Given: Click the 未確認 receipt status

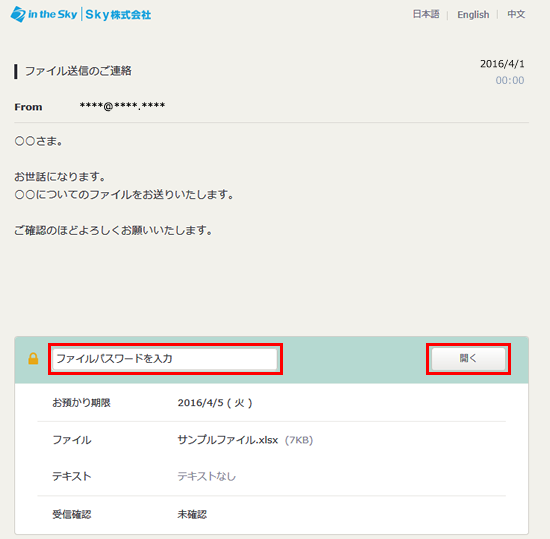Looking at the screenshot, I should (192, 514).
